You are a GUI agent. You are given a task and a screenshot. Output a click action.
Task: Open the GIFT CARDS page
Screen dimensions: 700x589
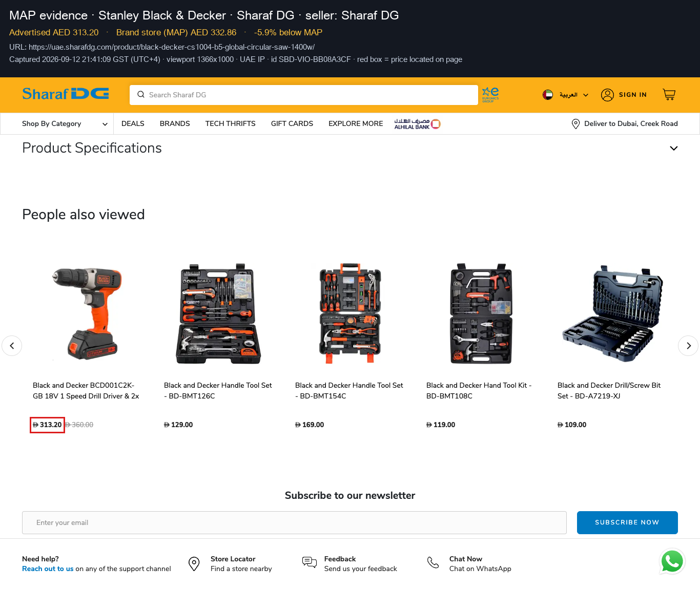click(x=292, y=124)
